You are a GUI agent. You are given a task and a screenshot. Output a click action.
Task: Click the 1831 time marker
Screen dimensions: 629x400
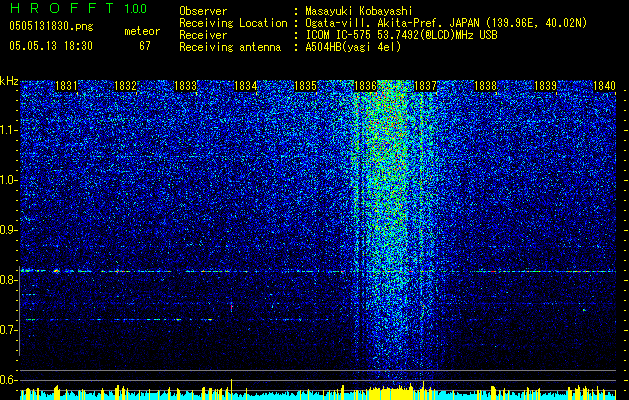pos(66,86)
